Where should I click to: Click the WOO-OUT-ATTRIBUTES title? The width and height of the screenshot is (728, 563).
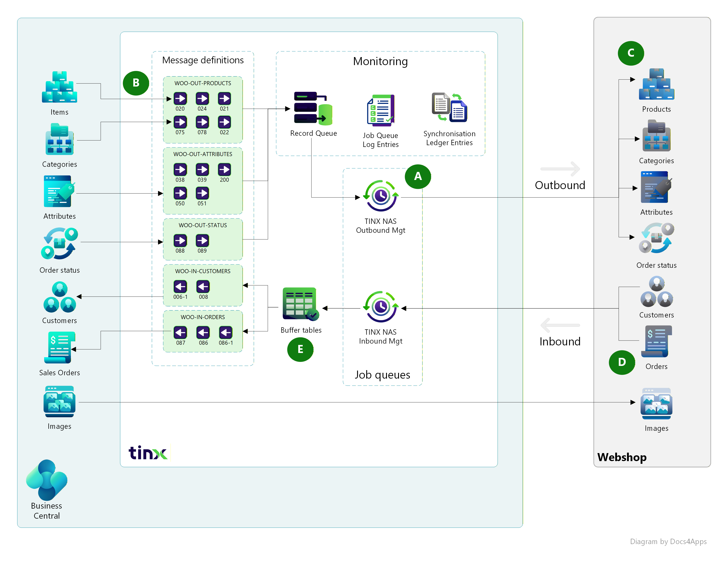[203, 154]
